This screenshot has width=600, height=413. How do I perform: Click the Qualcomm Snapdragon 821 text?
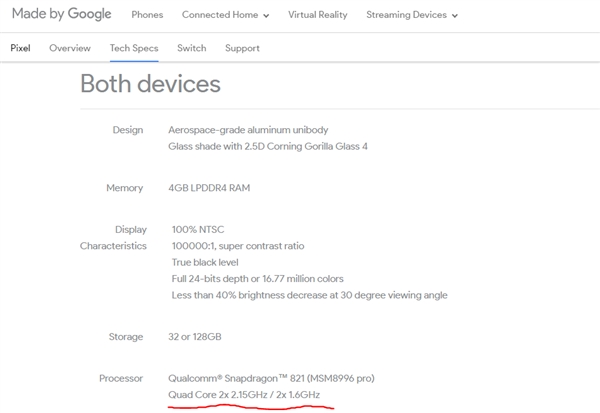272,379
